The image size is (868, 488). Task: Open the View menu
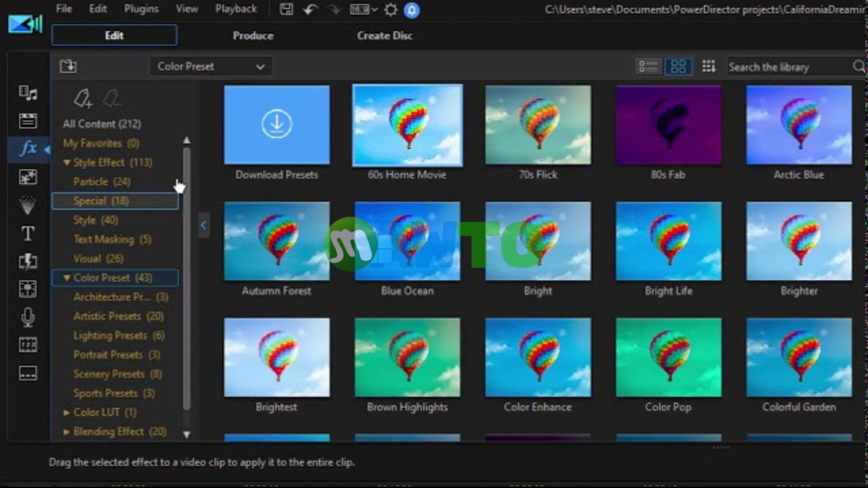click(x=187, y=9)
